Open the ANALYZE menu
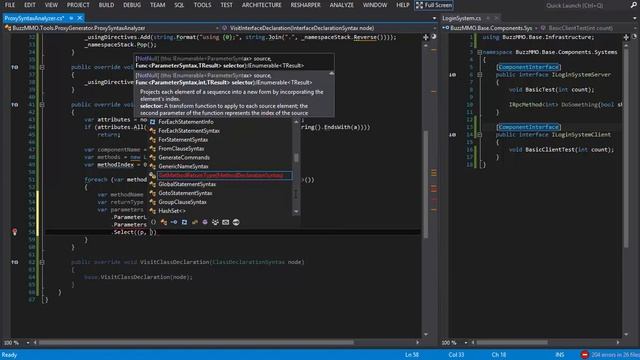640x360 pixels. (x=342, y=5)
